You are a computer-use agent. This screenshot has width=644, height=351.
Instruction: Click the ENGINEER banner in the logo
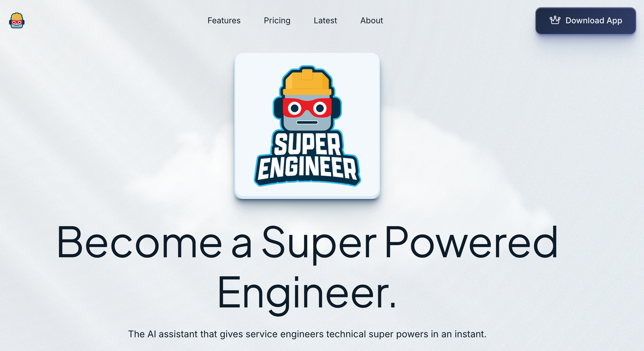(307, 169)
